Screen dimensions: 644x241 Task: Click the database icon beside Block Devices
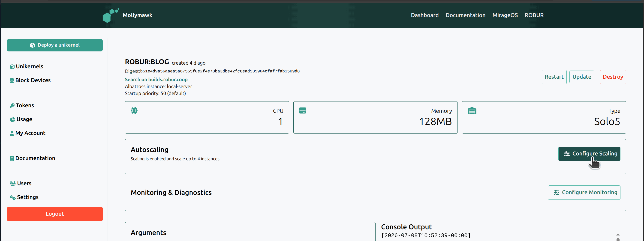[x=12, y=80]
